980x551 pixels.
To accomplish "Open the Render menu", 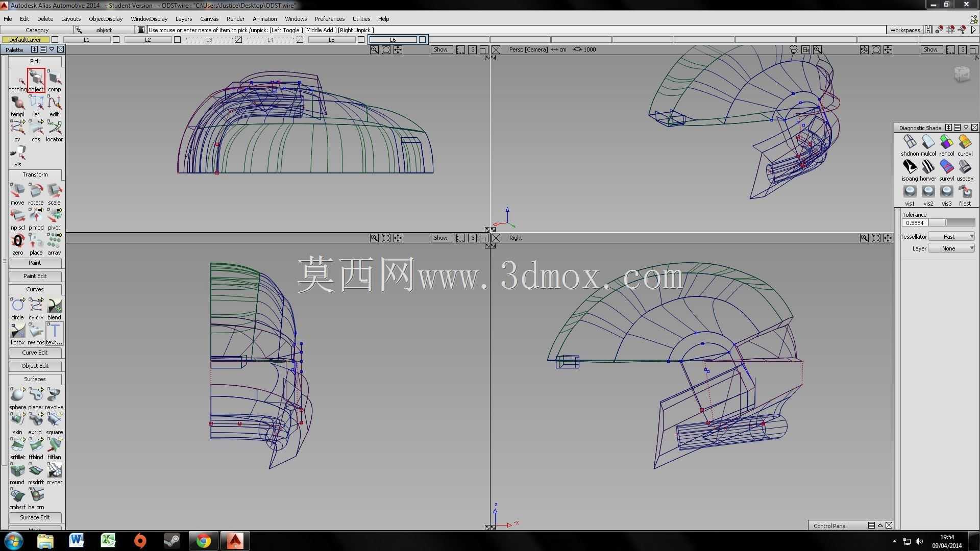I will tap(235, 19).
